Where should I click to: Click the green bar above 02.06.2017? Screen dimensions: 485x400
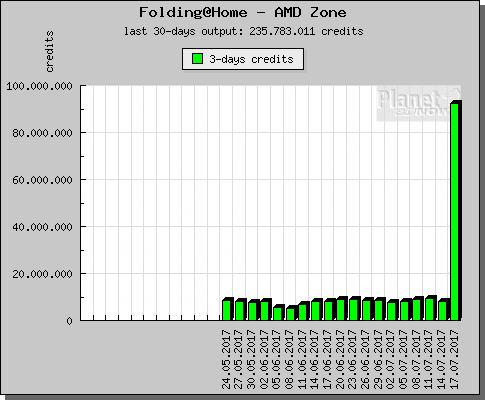click(265, 311)
